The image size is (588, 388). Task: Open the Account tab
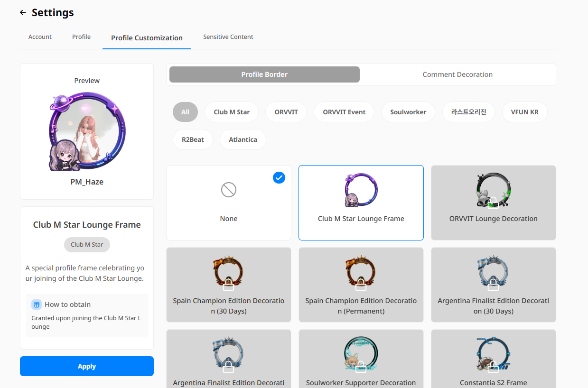pyautogui.click(x=40, y=37)
